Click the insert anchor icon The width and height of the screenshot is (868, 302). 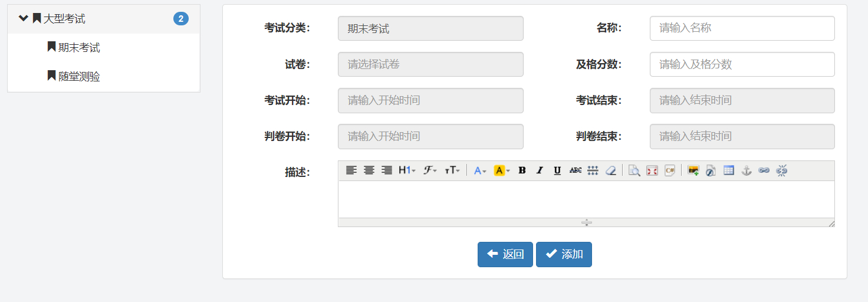(747, 170)
